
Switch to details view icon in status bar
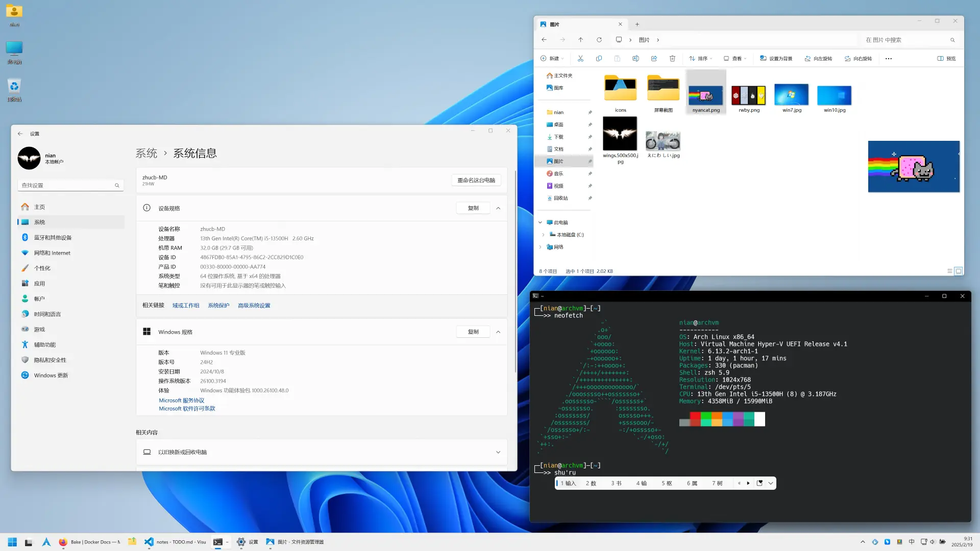pyautogui.click(x=949, y=271)
